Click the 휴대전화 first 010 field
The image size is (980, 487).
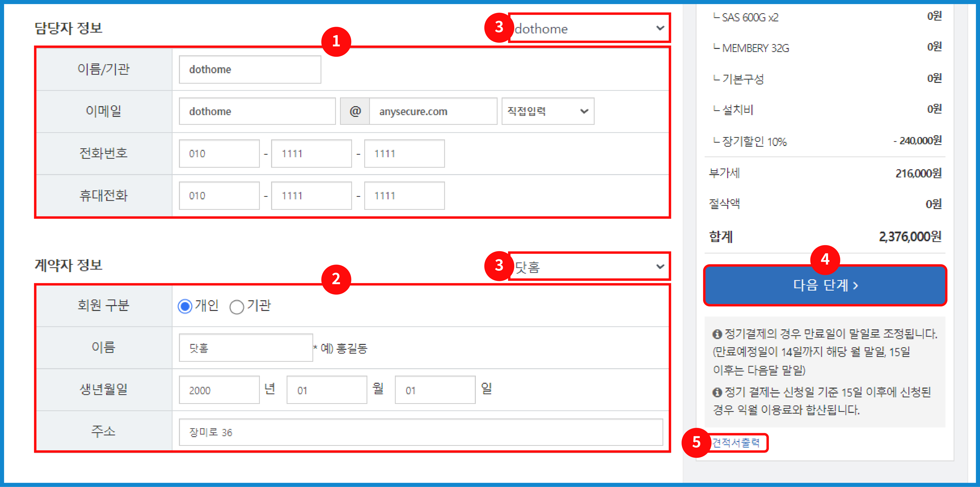click(x=219, y=196)
